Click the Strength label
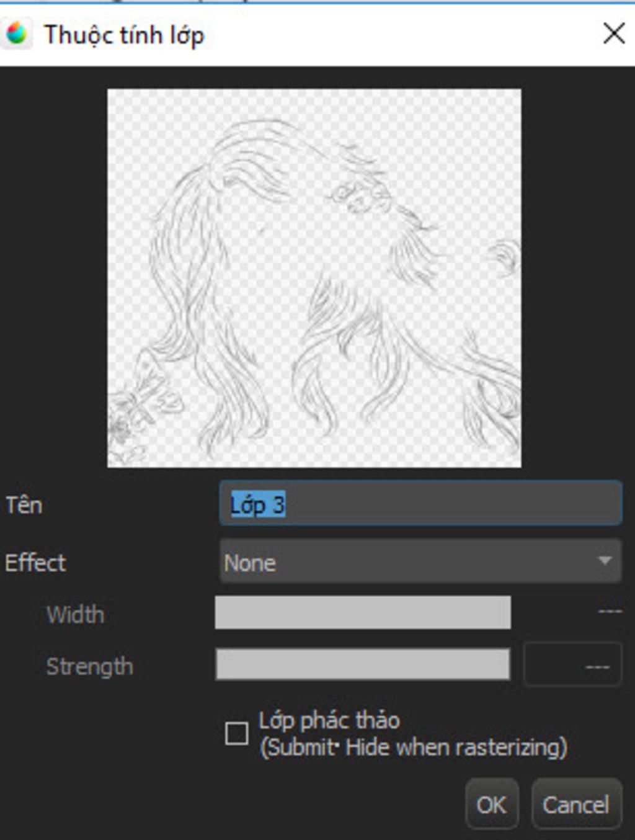 pos(90,666)
